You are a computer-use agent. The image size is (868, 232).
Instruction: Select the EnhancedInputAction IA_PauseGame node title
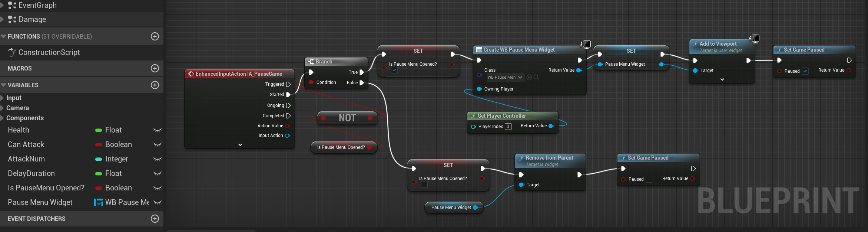[239, 74]
